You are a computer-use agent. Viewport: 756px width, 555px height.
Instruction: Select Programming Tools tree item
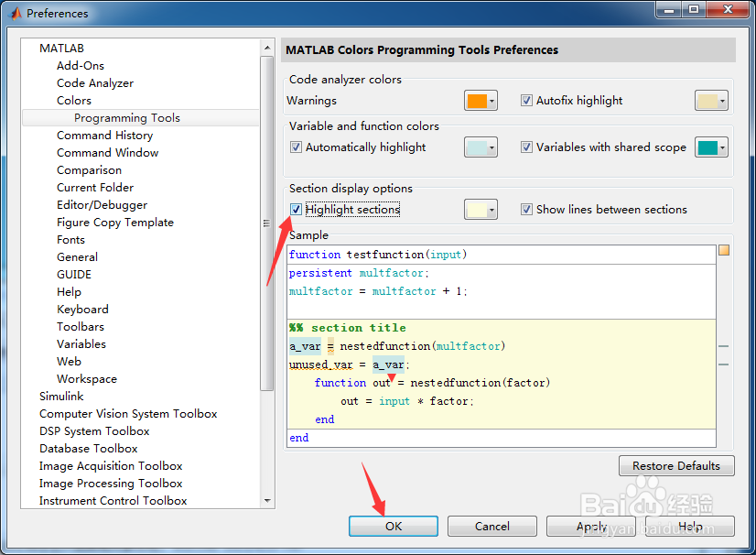tap(127, 118)
